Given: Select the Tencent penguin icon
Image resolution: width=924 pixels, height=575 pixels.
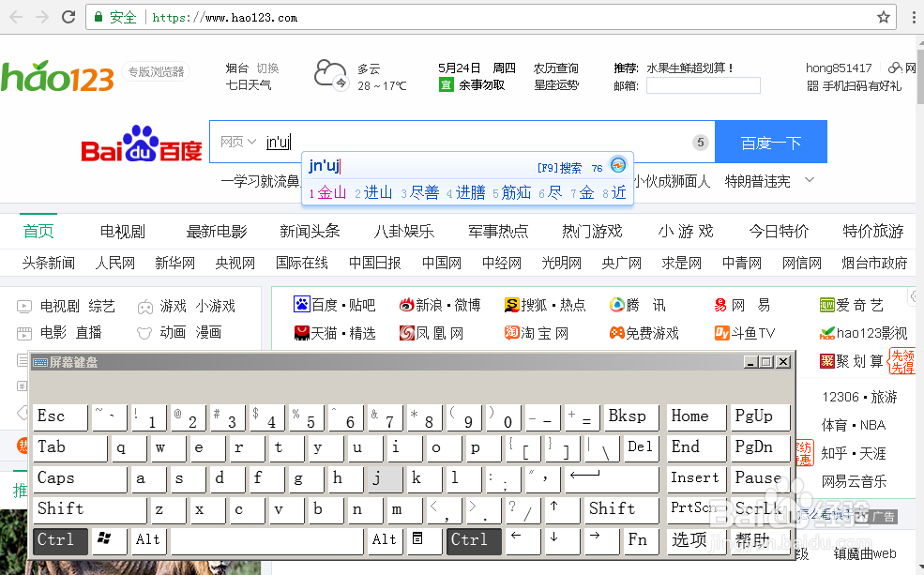Looking at the screenshot, I should (x=618, y=303).
